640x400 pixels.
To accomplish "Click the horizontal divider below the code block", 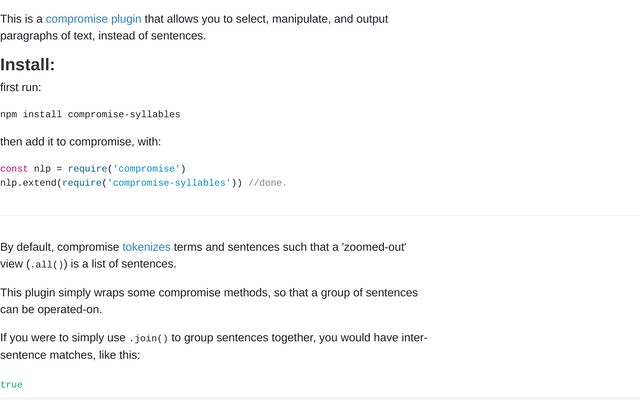I will [320, 215].
